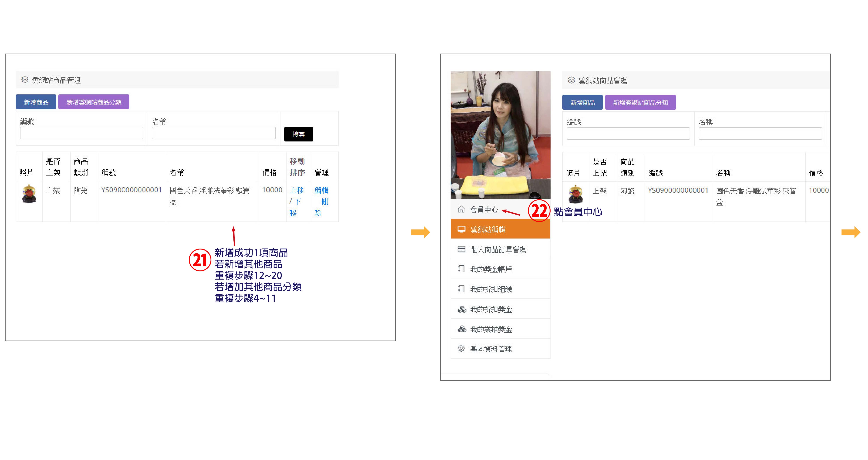
Task: Click 下移 link in product row
Action: pos(296,207)
